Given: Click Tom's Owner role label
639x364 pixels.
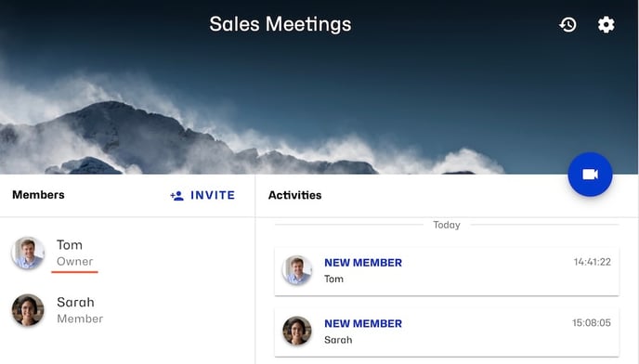Looking at the screenshot, I should click(74, 261).
